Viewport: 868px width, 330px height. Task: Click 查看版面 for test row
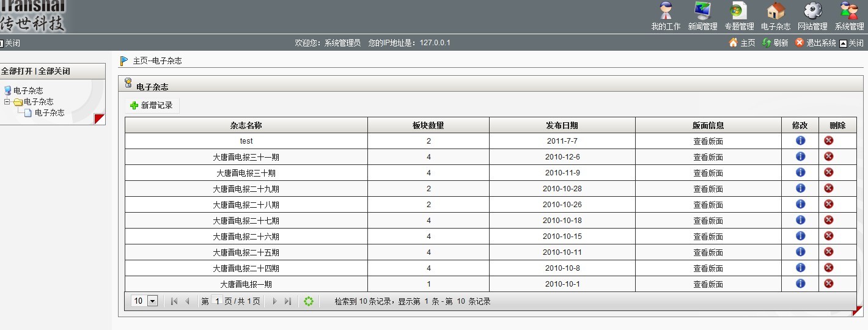click(x=708, y=141)
